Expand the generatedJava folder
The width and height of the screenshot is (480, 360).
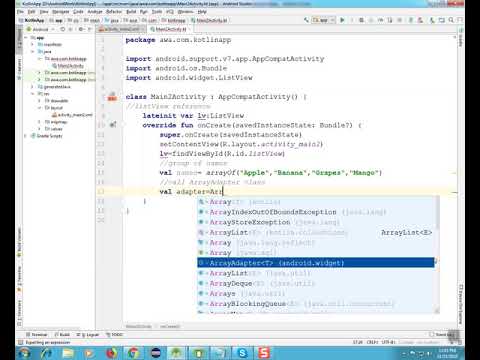(x=32, y=87)
